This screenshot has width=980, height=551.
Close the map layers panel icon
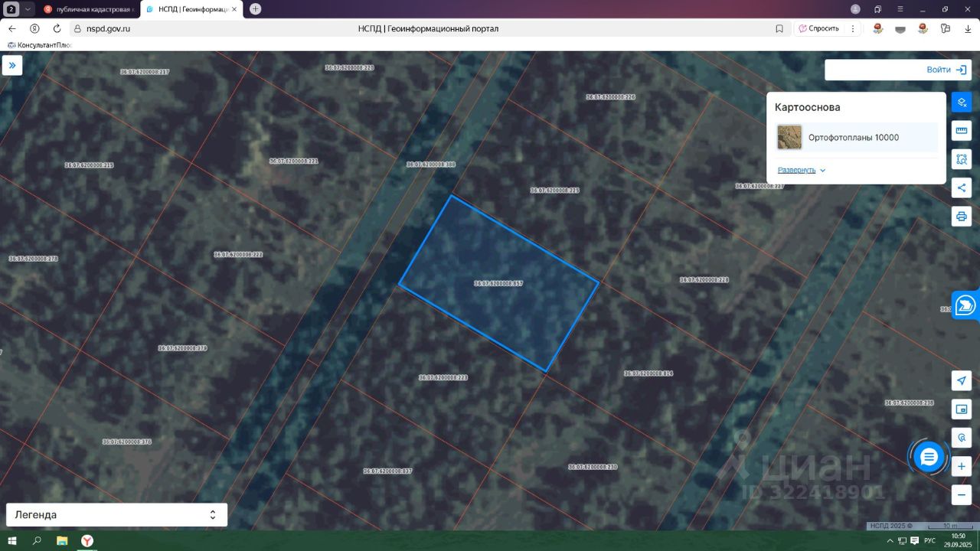[x=962, y=102]
